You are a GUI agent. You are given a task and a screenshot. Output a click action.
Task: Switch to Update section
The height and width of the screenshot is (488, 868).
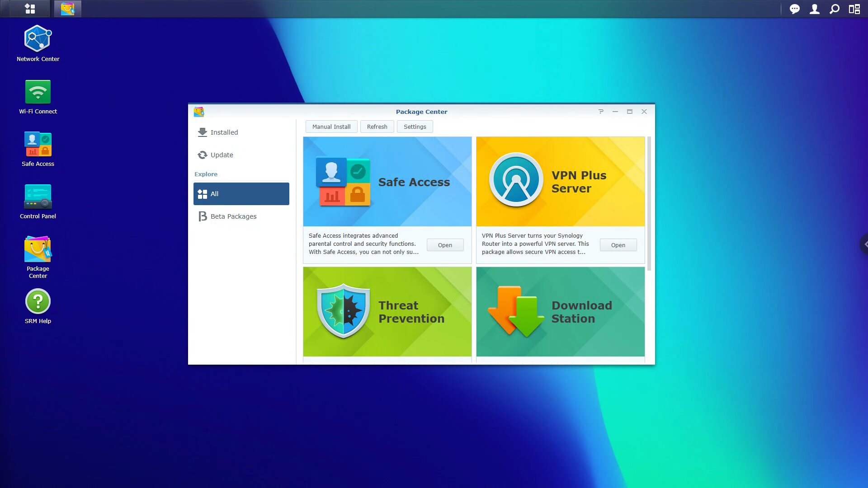click(x=241, y=155)
